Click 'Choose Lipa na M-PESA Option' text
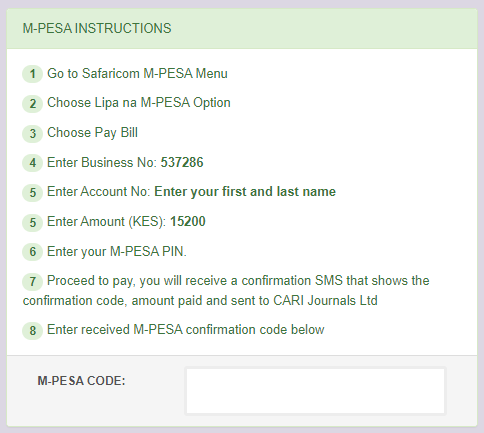484x433 pixels. [x=139, y=103]
